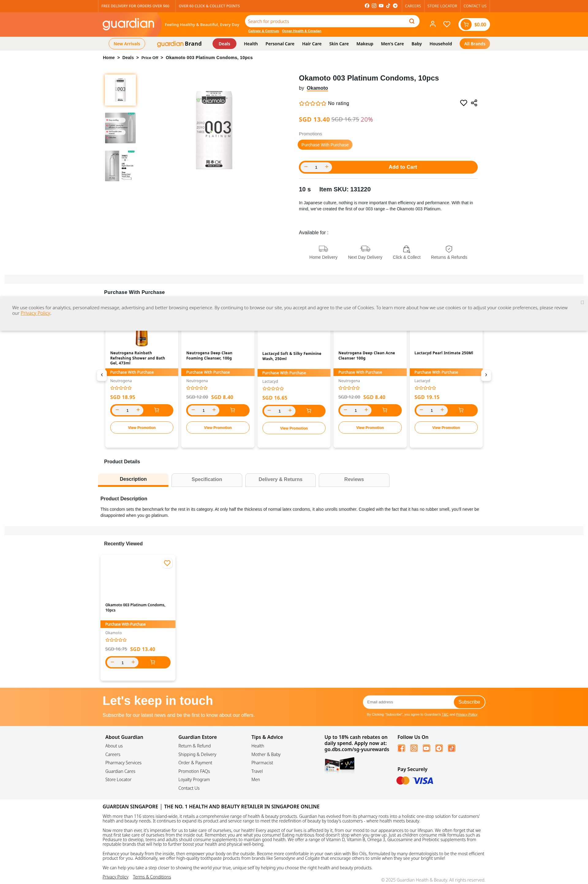Open Caltrate & Centrum suggested search
Viewport: 588px width, 884px height.
point(263,31)
